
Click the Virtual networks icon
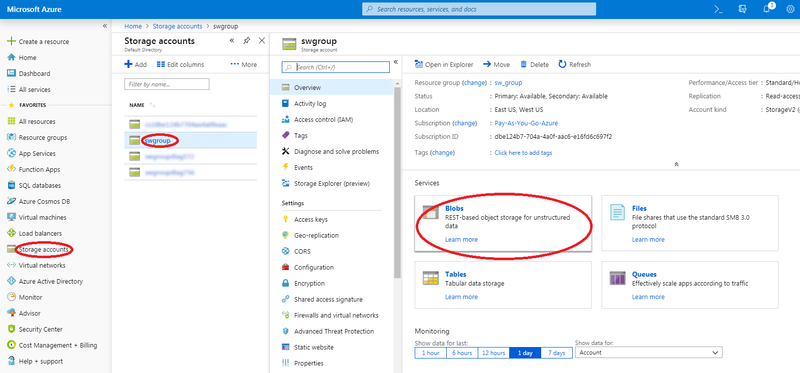point(12,265)
